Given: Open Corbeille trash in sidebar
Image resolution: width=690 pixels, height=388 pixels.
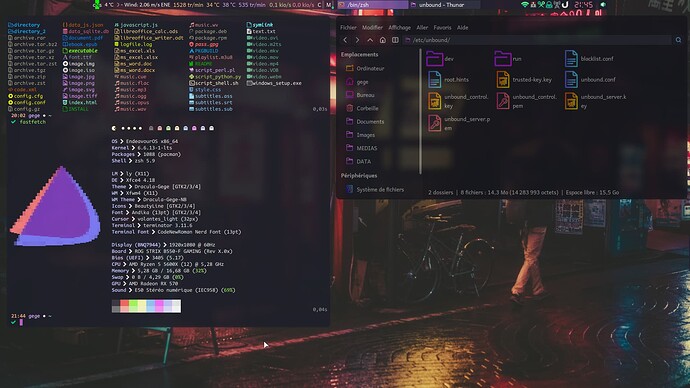Looking at the screenshot, I should click(362, 108).
